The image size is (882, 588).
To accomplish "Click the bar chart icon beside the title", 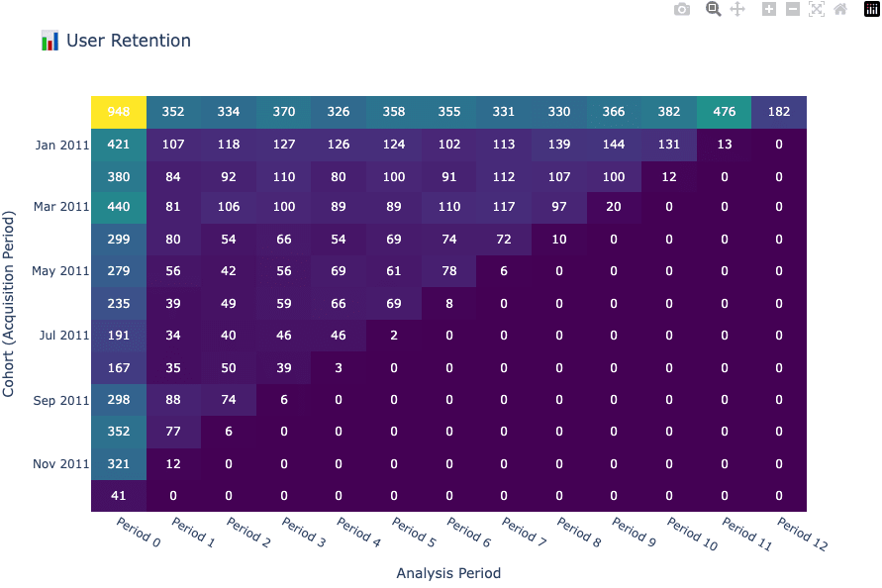I will (49, 41).
